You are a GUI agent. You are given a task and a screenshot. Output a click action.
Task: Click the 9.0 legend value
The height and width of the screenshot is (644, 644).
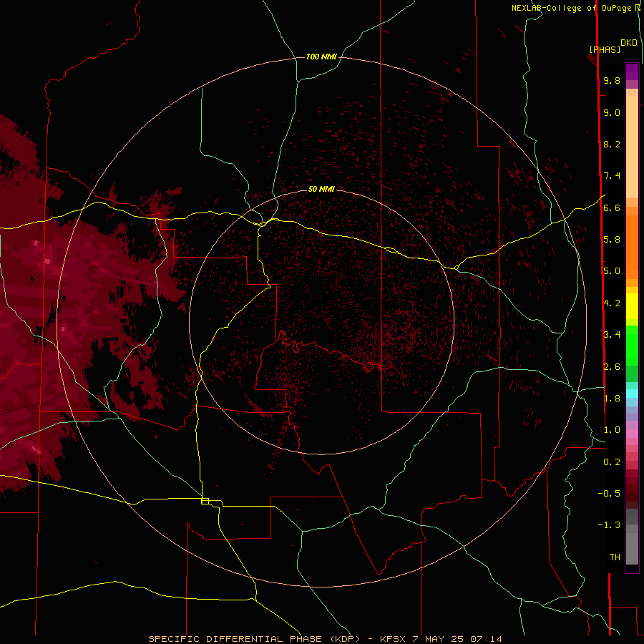pos(612,112)
